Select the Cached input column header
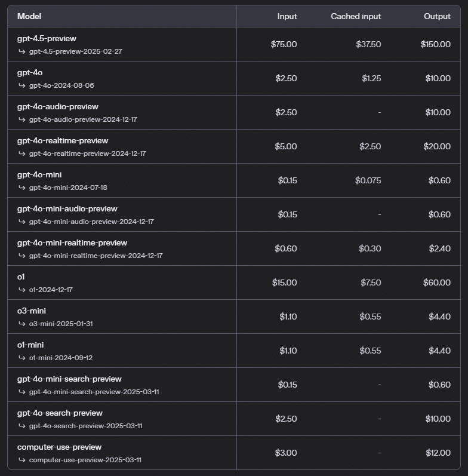468x476 pixels. (356, 16)
